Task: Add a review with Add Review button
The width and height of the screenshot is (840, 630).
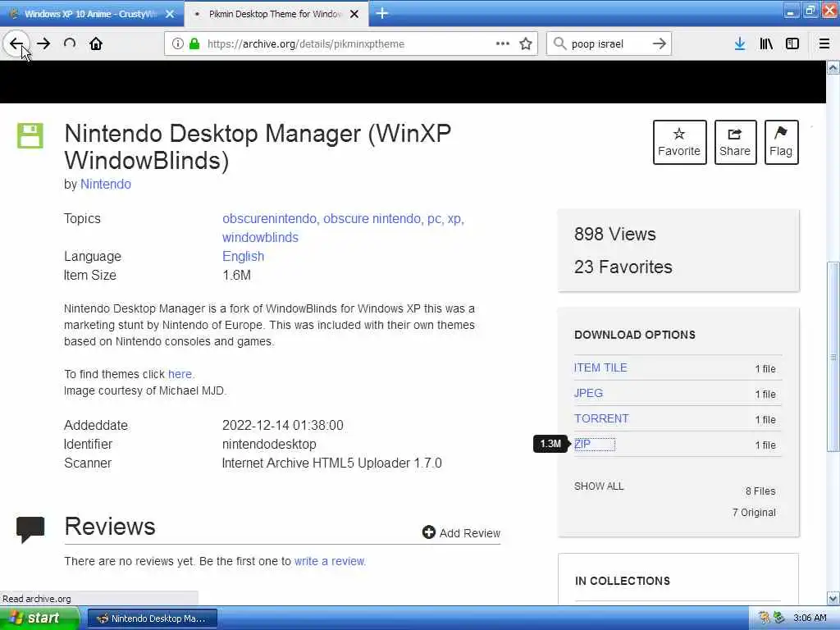Action: pyautogui.click(x=461, y=533)
